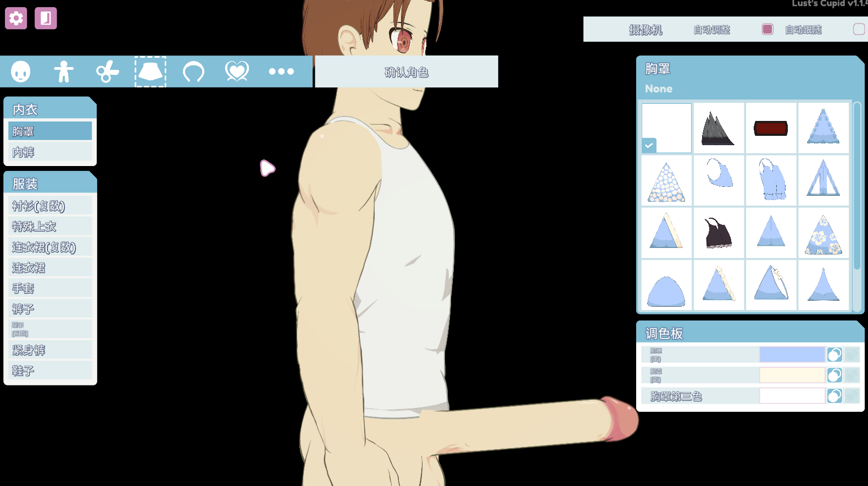Disable the 自动调整 checkbox
This screenshot has width=868, height=486.
tap(767, 29)
